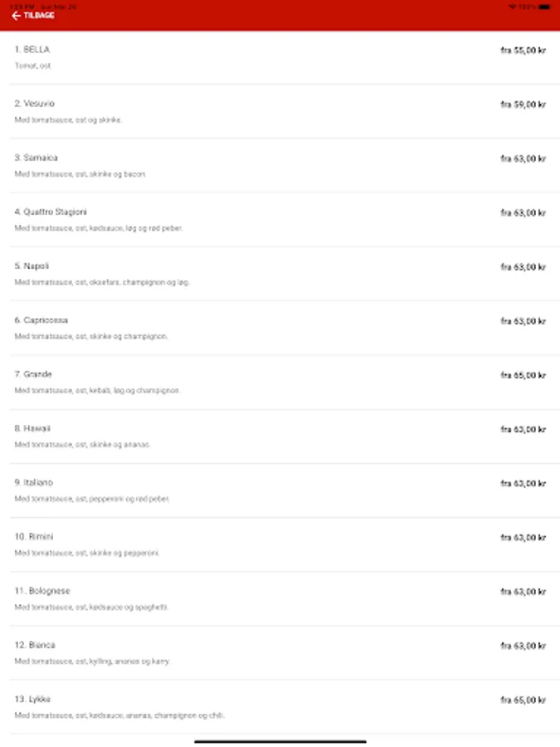Go back via the TILBAGE label
The width and height of the screenshot is (560, 747).
(39, 16)
